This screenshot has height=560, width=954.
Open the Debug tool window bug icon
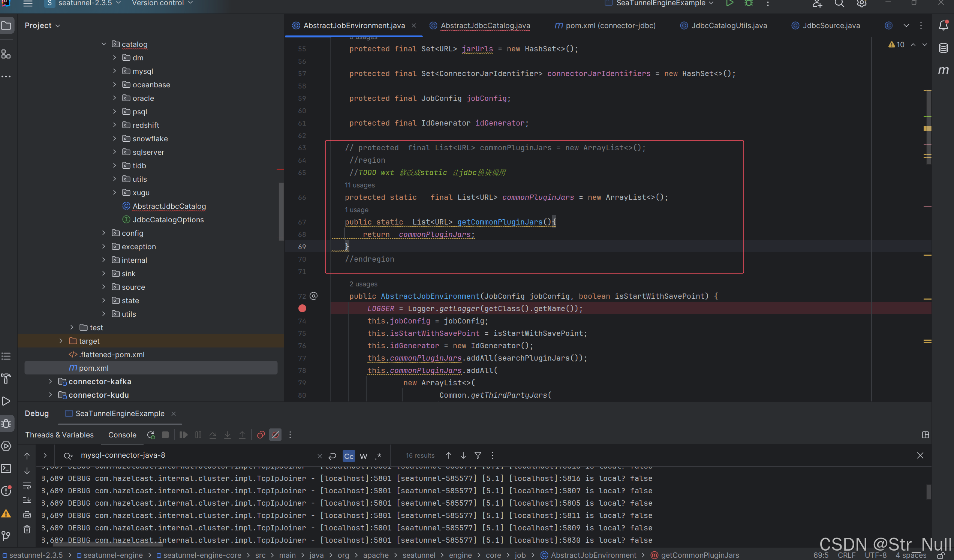click(x=6, y=423)
